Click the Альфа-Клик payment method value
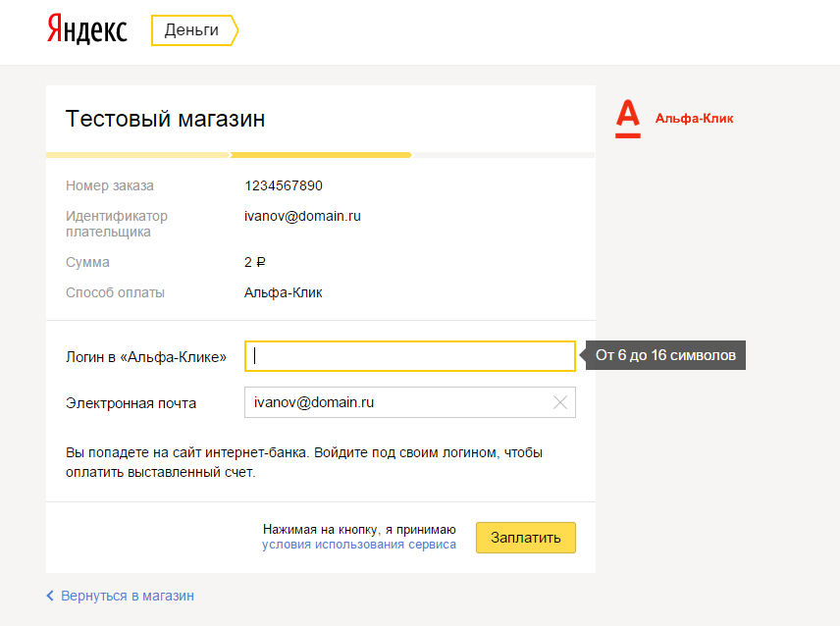 284,293
